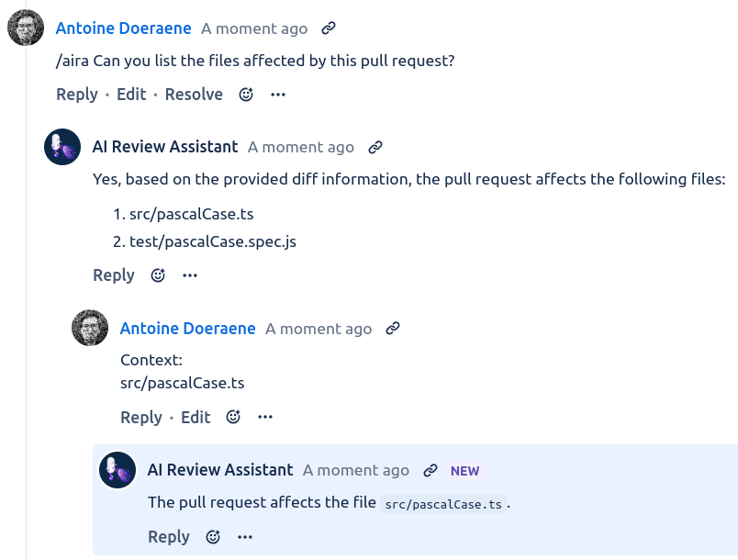Reply to Antoine's /aira comment
Image resolution: width=738 pixels, height=560 pixels.
click(x=77, y=95)
